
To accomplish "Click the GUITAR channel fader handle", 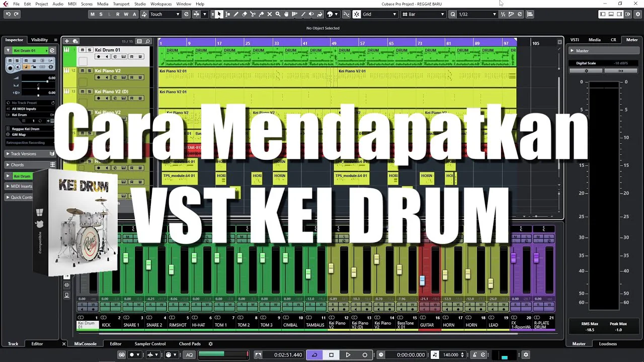I will click(422, 281).
